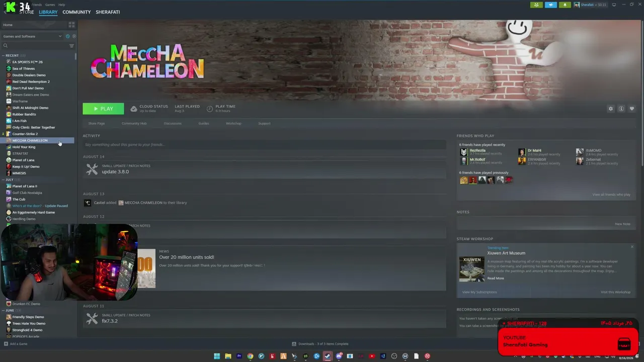Image resolution: width=644 pixels, height=362 pixels.
Task: Open File Explorer from the taskbar
Action: coord(228,356)
